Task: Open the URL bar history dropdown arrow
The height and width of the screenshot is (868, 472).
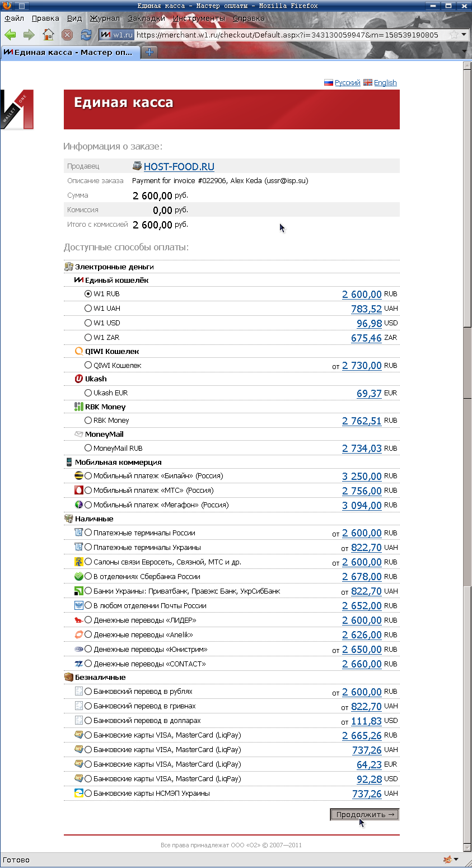Action: 464,35
